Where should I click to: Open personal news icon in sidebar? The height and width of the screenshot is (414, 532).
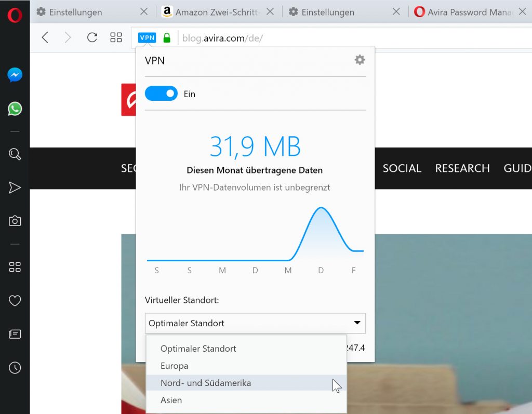pos(15,334)
